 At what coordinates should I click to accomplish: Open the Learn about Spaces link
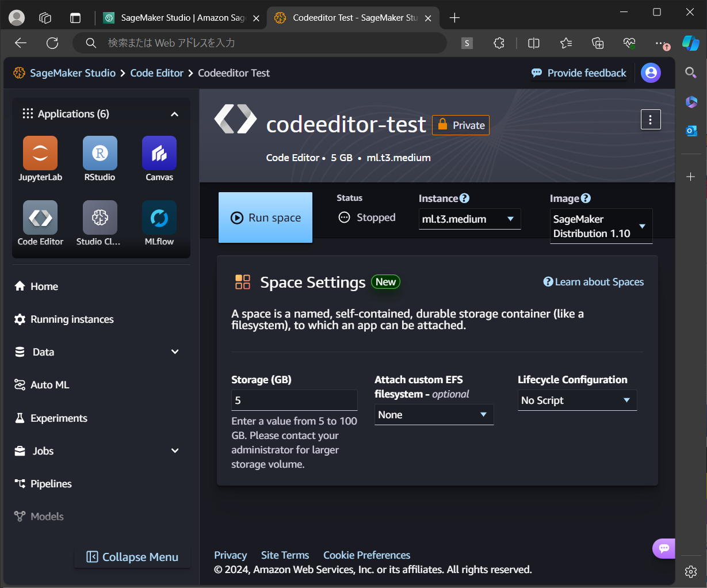click(598, 282)
